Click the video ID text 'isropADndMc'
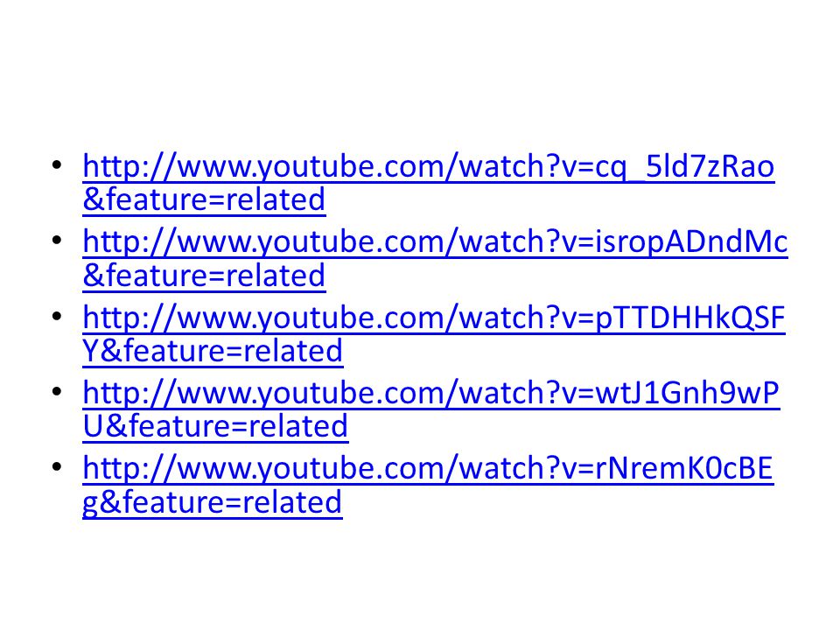This screenshot has width=840, height=630. pyautogui.click(x=691, y=242)
